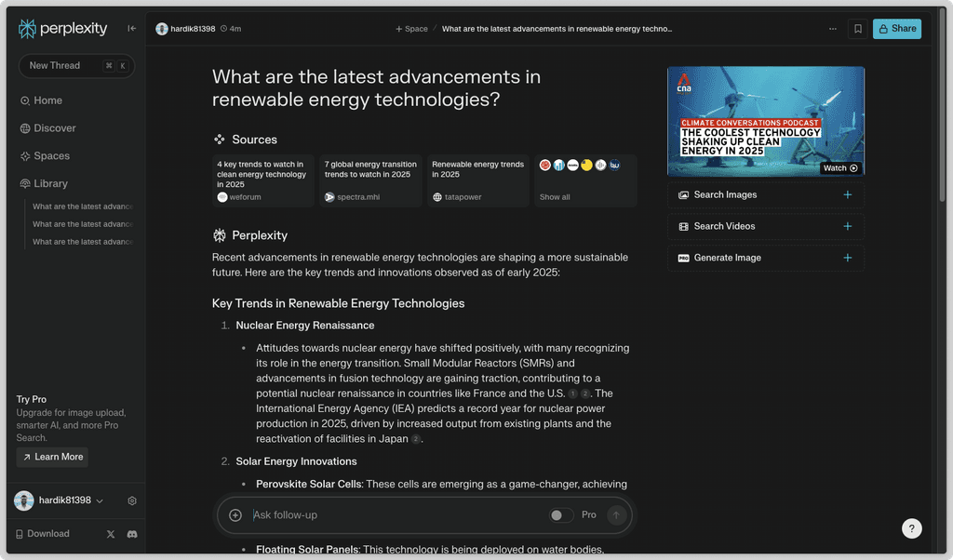Open help via the question mark button
The image size is (953, 560).
[911, 528]
